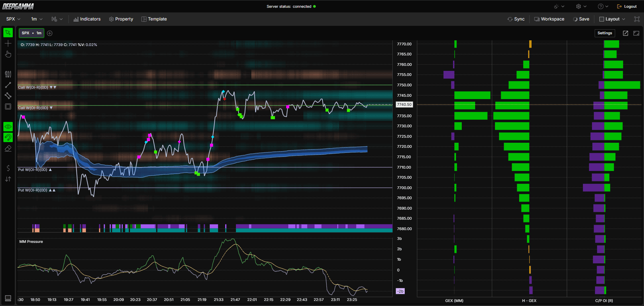Open the theme mode dropdown
Image resolution: width=644 pixels, height=306 pixels.
(559, 6)
